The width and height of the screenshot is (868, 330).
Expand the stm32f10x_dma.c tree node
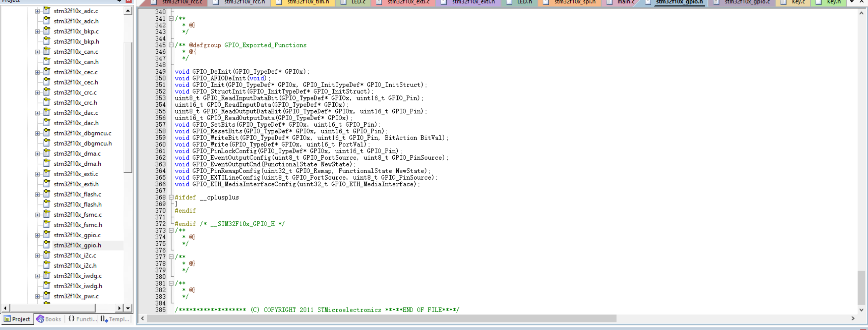tap(37, 154)
